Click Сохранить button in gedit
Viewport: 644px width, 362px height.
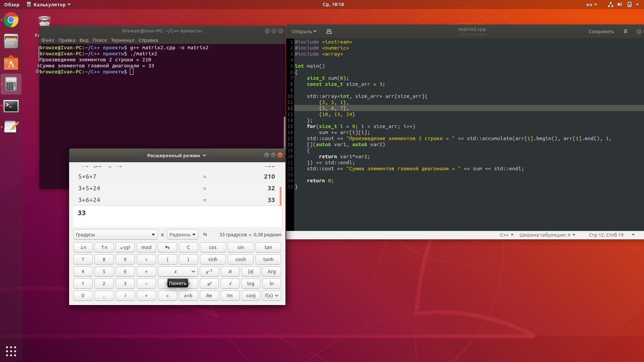tap(601, 31)
